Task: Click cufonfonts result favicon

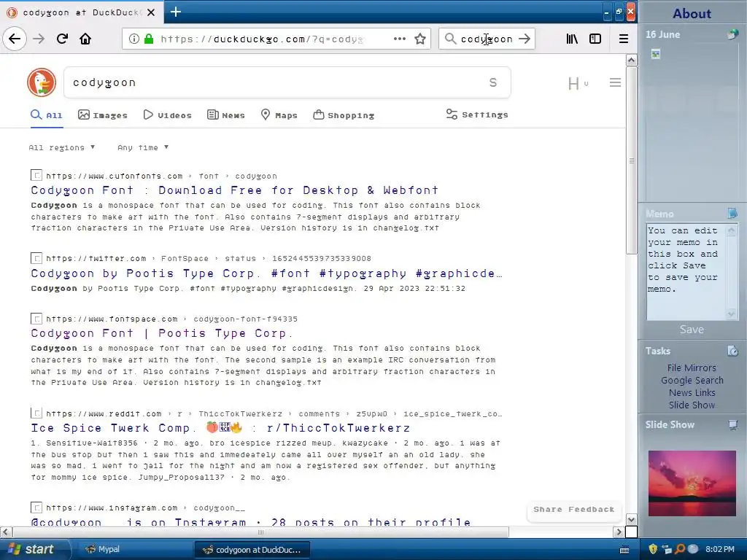Action: (36, 175)
